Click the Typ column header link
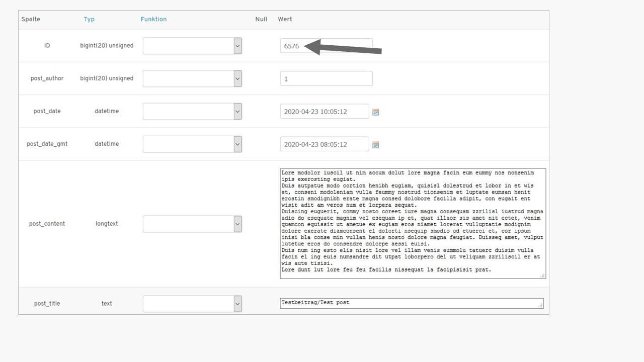This screenshot has height=362, width=644. (x=89, y=19)
